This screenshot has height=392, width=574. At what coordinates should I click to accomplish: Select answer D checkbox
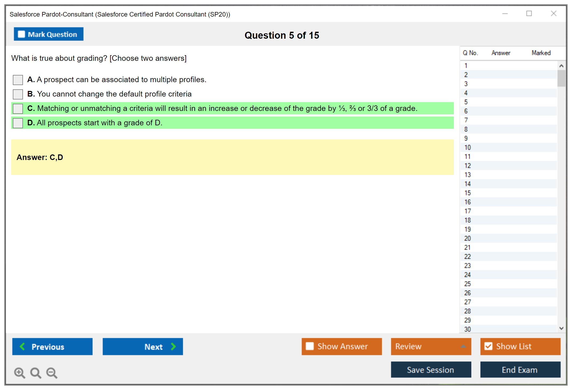pyautogui.click(x=18, y=123)
